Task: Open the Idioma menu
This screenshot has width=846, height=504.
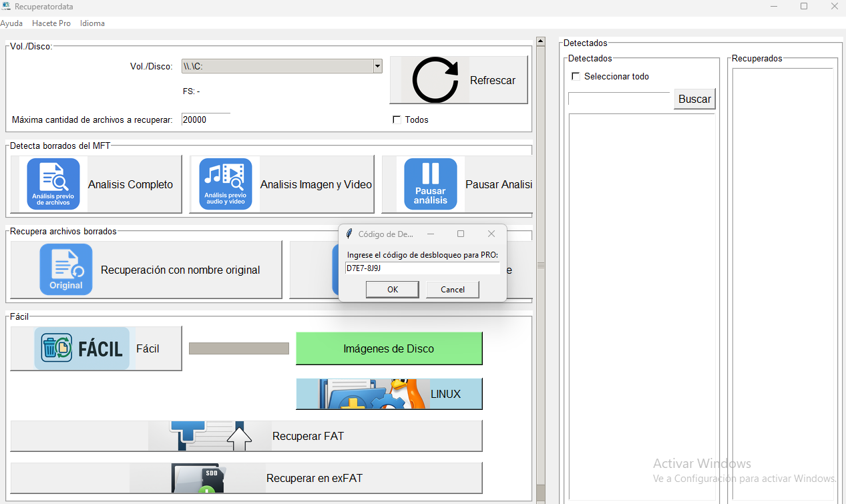Action: click(x=92, y=23)
